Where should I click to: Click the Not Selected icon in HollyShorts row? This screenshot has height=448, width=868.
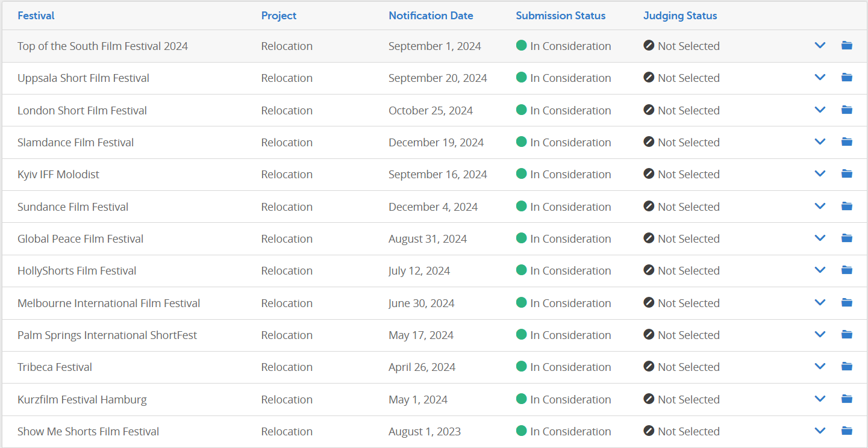pos(649,270)
